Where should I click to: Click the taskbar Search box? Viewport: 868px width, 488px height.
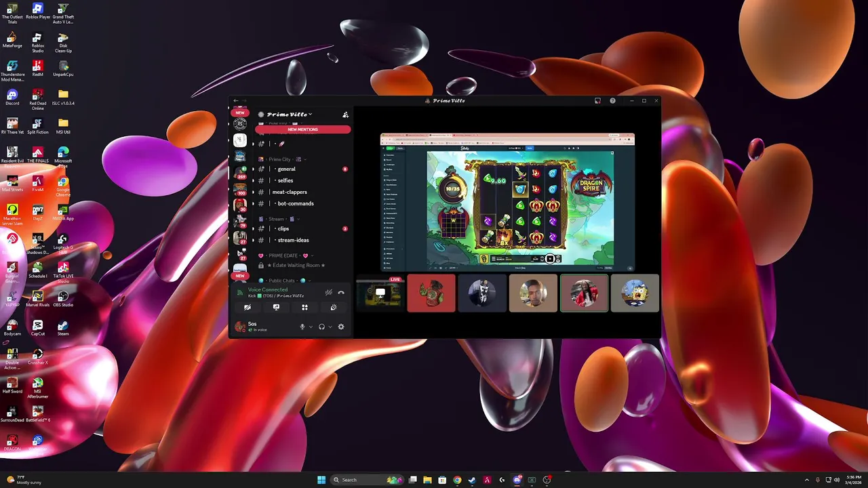tap(368, 480)
